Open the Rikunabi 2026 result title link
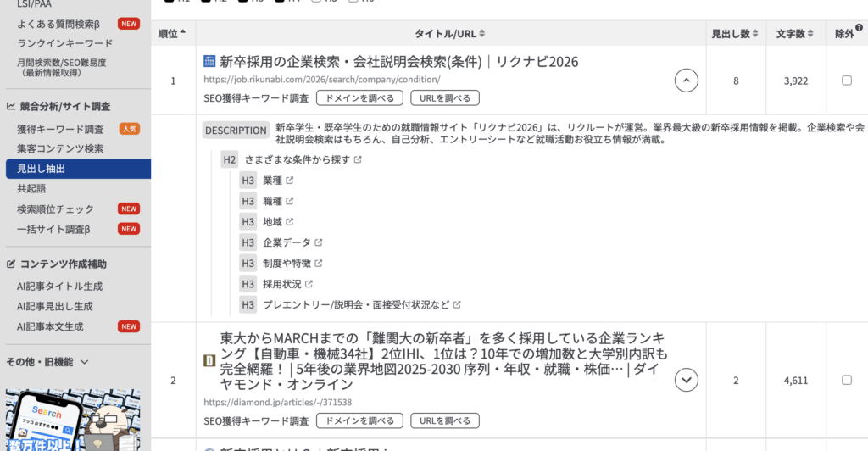 398,62
